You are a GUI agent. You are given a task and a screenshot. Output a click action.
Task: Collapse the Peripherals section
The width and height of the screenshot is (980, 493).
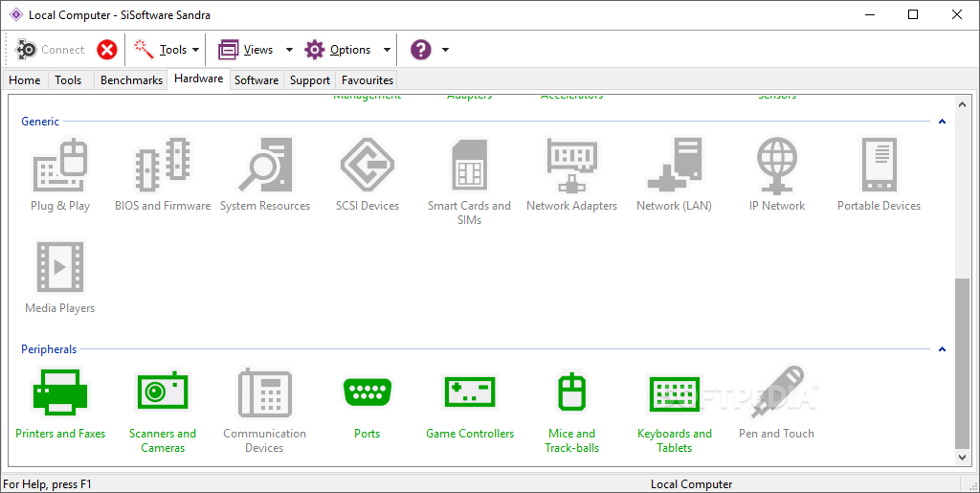point(942,349)
